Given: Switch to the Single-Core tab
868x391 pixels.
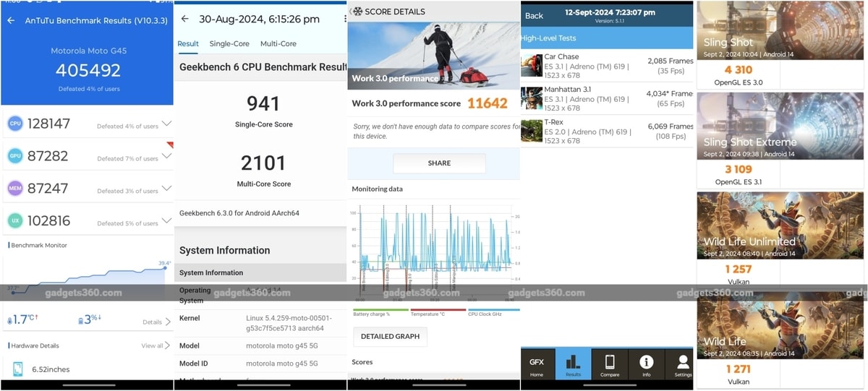Looking at the screenshot, I should pos(229,44).
